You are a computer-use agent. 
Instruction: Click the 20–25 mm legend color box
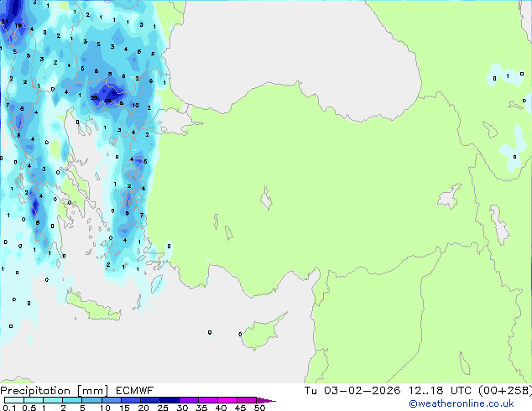(149, 400)
